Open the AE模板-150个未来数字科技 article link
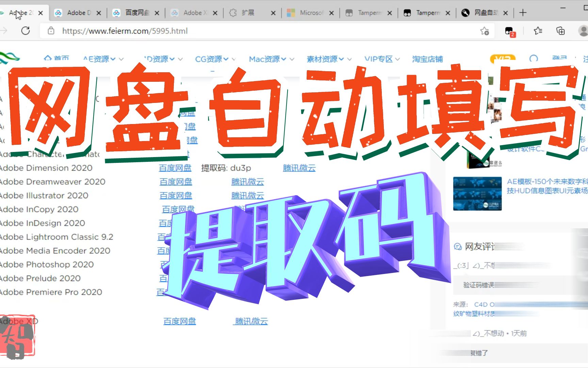This screenshot has height=368, width=588. 547,186
